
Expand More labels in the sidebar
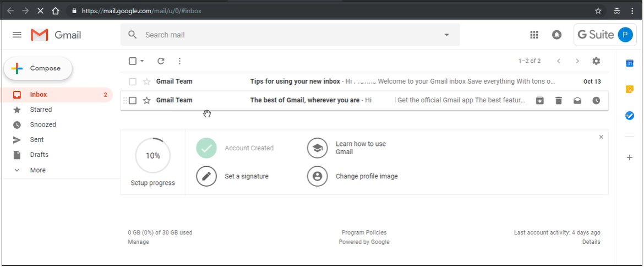click(37, 170)
